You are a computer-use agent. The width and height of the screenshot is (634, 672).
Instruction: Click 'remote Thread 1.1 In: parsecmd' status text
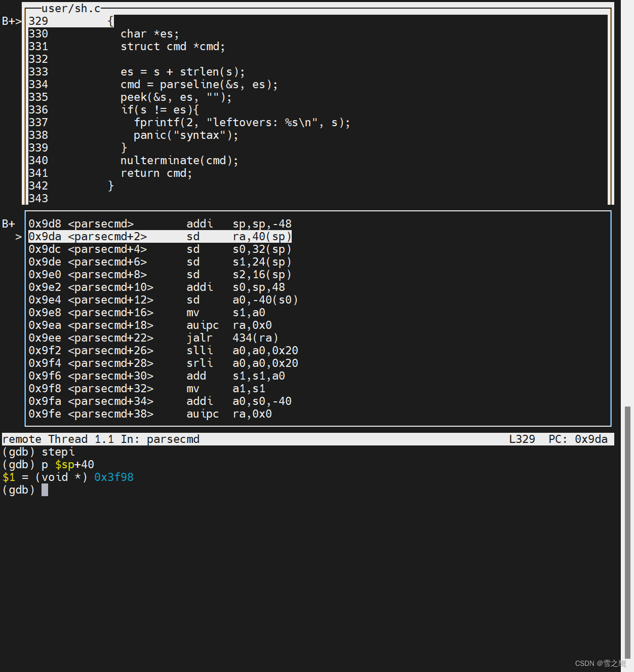pyautogui.click(x=101, y=439)
